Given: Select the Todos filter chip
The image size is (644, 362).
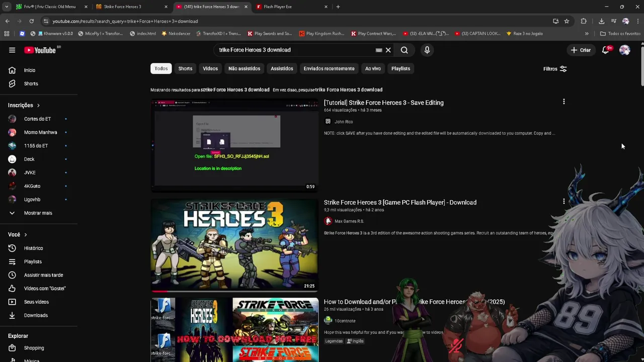Looking at the screenshot, I should (x=161, y=68).
